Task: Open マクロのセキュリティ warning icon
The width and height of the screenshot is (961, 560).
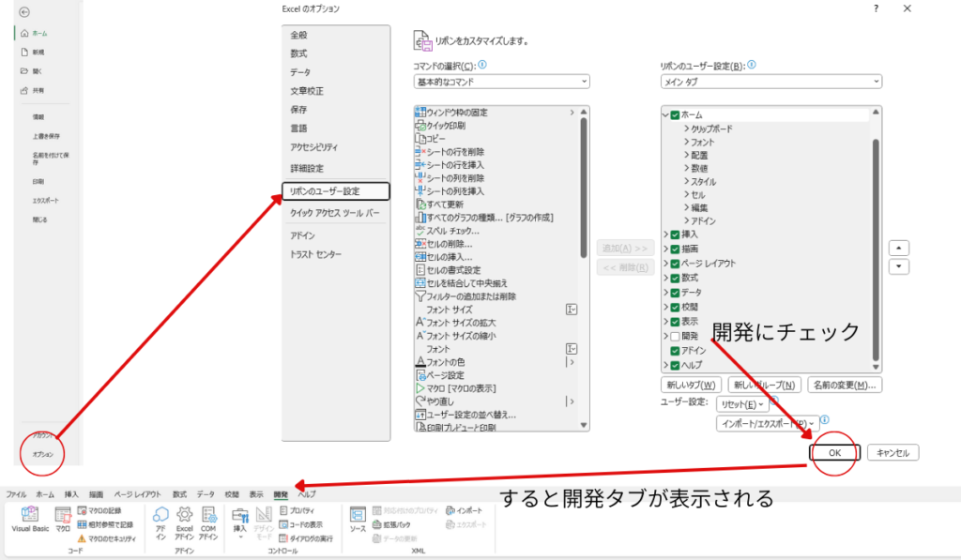Action: 82,538
